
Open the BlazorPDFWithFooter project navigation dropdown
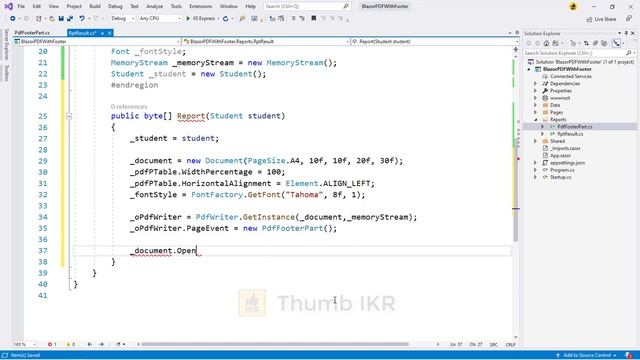click(97, 41)
